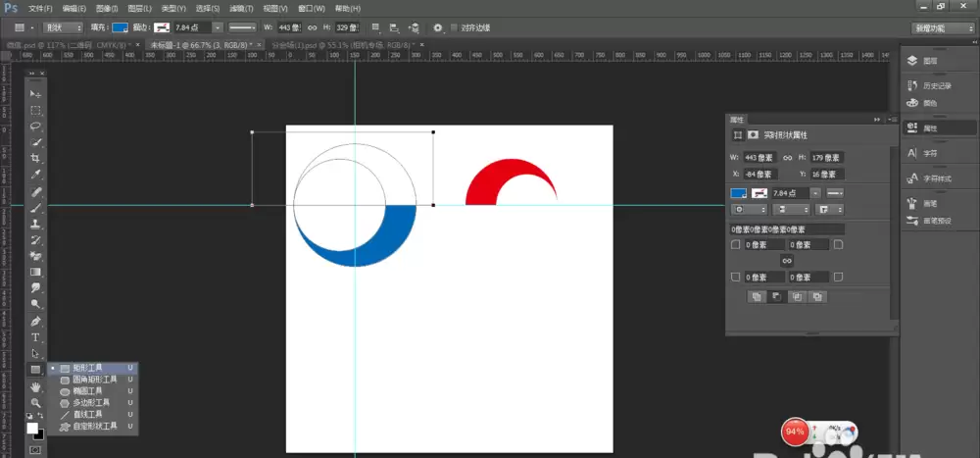This screenshot has width=980, height=458.
Task: Select the Horizontal Type tool
Action: (x=35, y=338)
